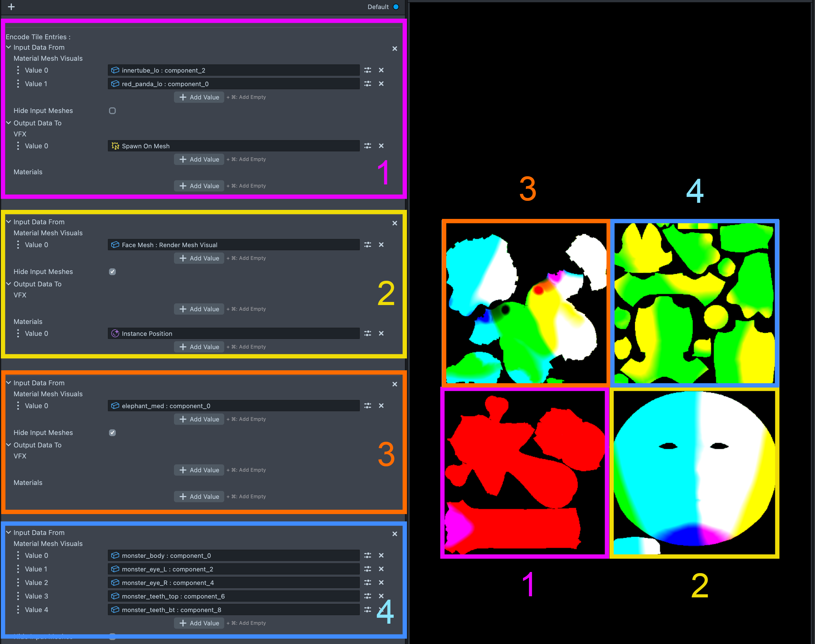
Task: Uncheck Hide Input Meshes under elephant_med entry
Action: click(112, 433)
